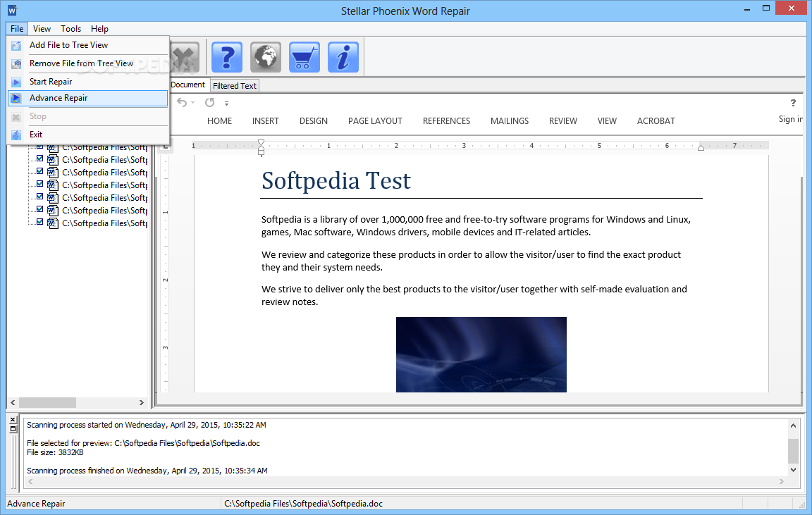The height and width of the screenshot is (515, 812).
Task: Uncheck the bottom-most file checkbox in the tree
Action: click(x=40, y=222)
